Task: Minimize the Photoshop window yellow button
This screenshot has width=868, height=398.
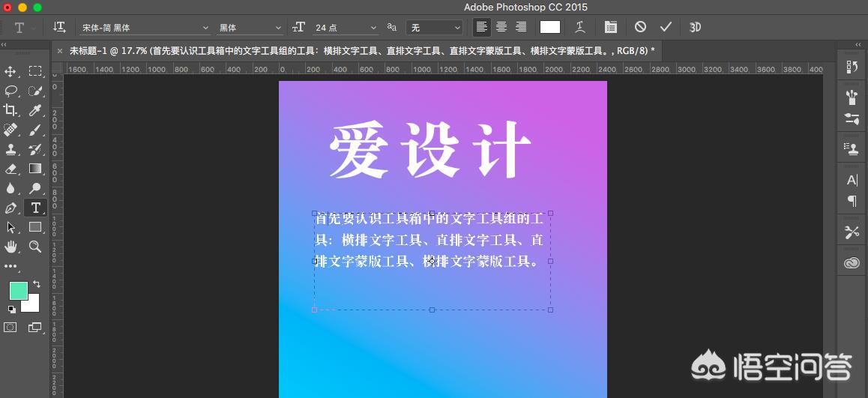Action: (x=22, y=7)
